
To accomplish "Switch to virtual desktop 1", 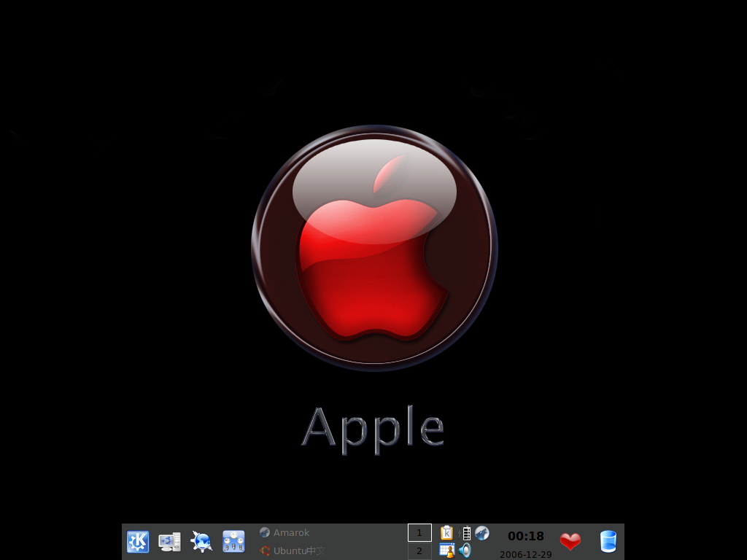I will click(x=419, y=533).
